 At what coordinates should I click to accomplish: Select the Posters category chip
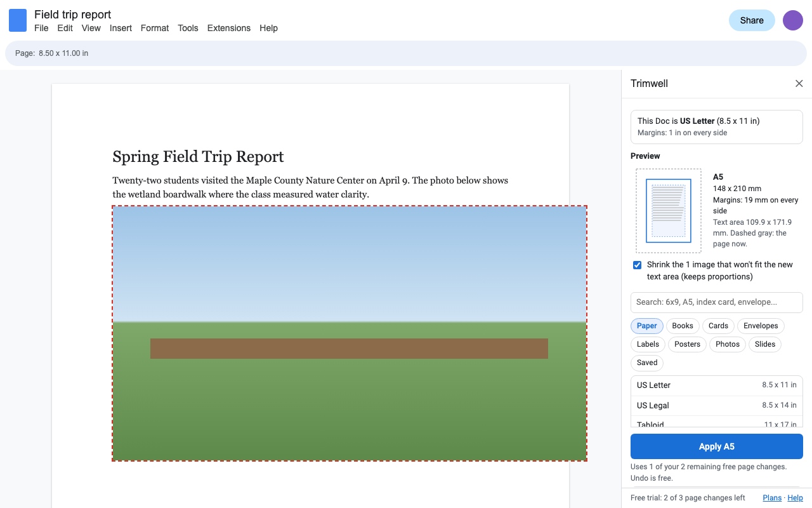[687, 344]
